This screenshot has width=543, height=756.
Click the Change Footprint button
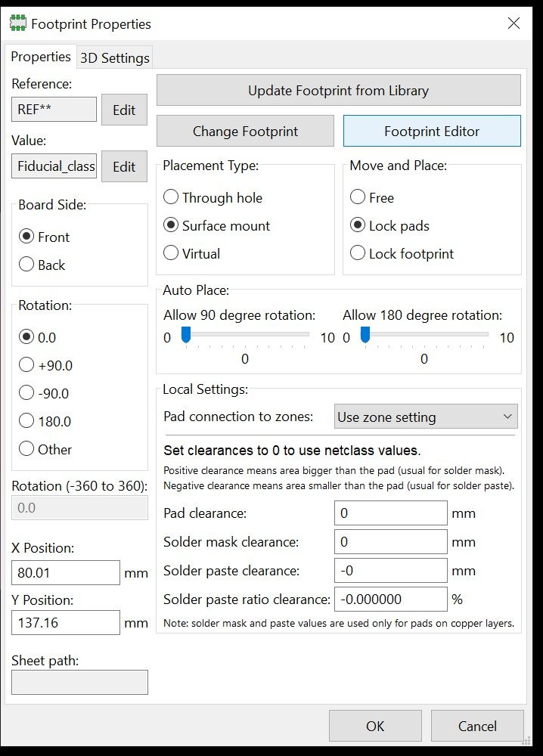coord(245,131)
